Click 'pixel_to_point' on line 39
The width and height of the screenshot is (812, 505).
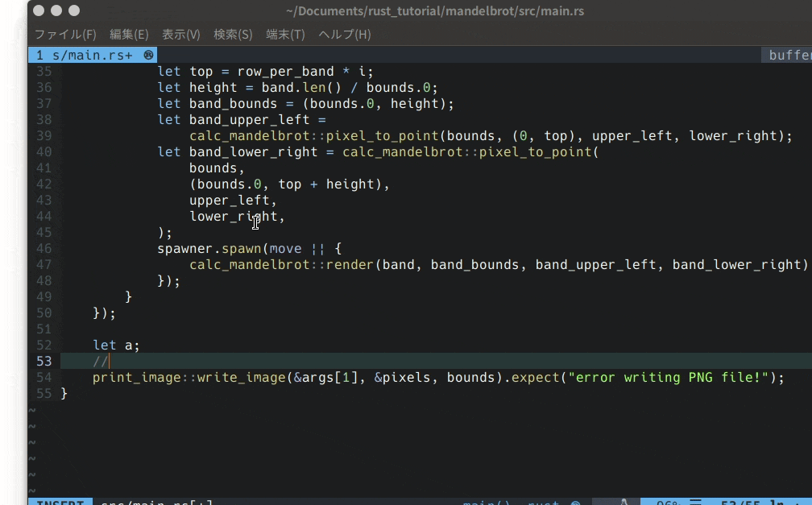pos(382,135)
